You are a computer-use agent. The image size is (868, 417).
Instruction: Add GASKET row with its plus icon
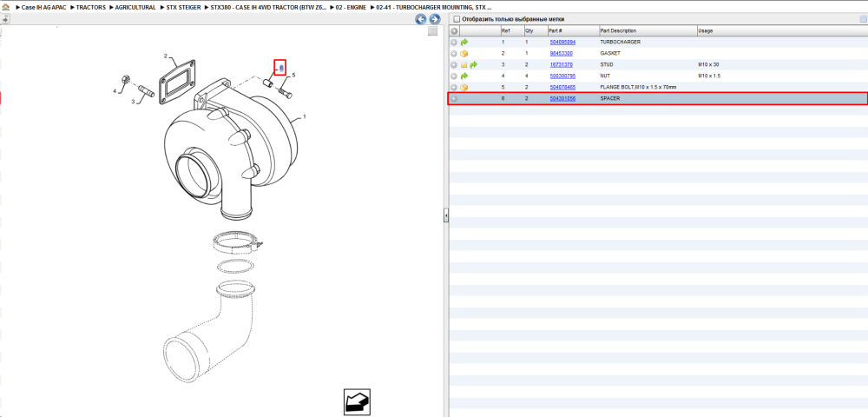click(x=454, y=54)
